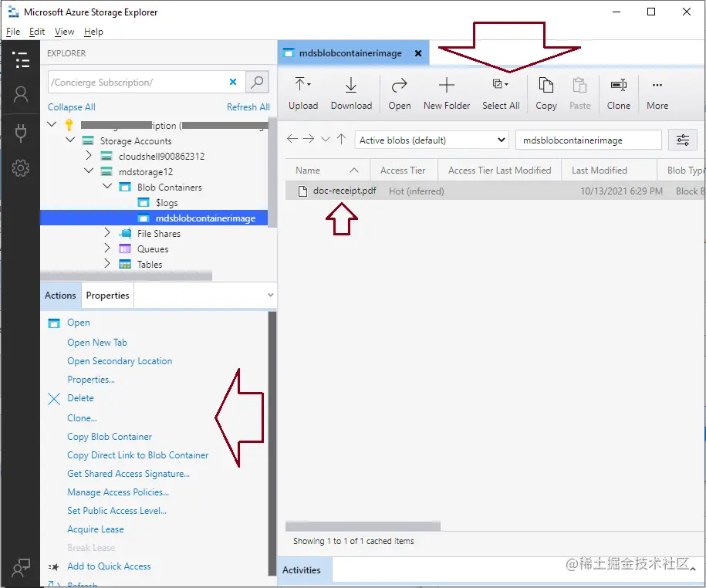Screen dimensions: 706x588
Task: Switch to the Properties tab
Action: [107, 295]
